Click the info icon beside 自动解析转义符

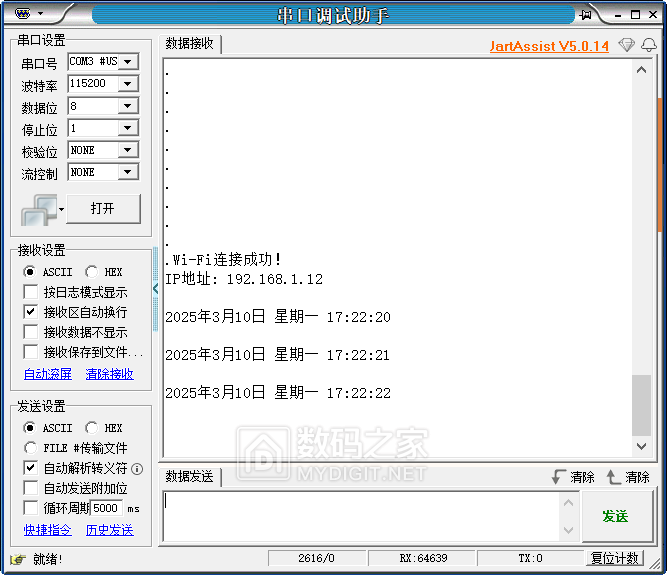pyautogui.click(x=138, y=468)
